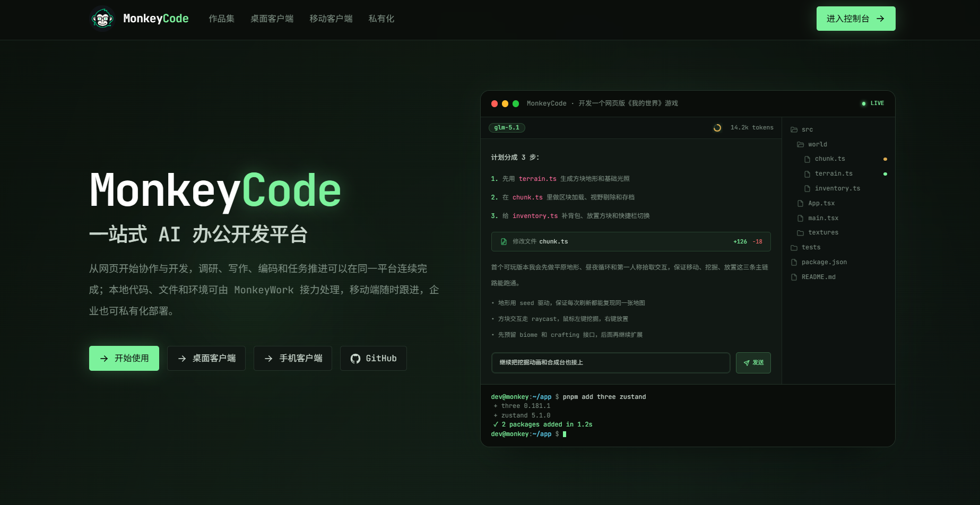Click the biome and crafting bullet line

tap(567, 335)
